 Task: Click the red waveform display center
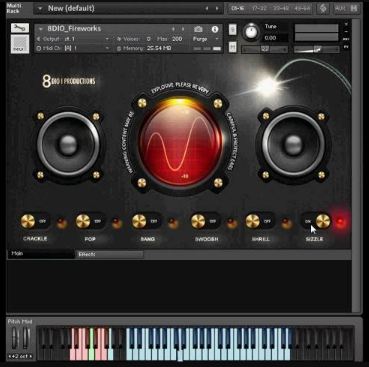point(180,145)
